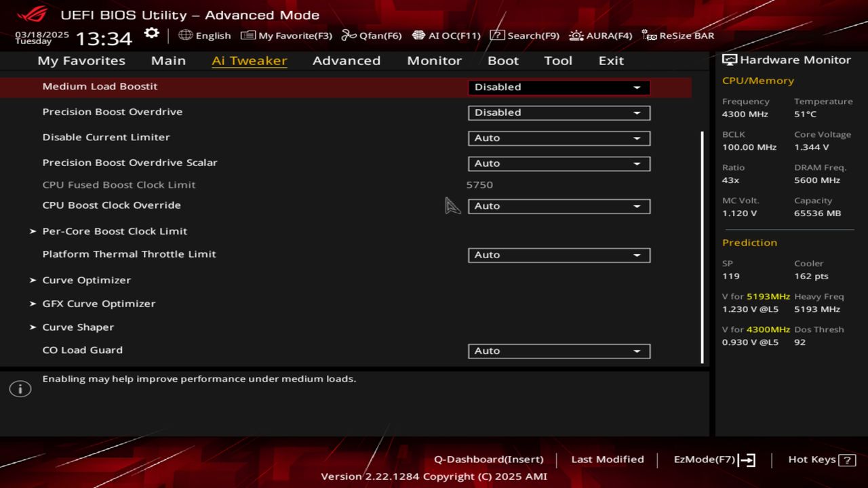Image resolution: width=868 pixels, height=488 pixels.
Task: Select the CO Load Guard label
Action: point(82,350)
